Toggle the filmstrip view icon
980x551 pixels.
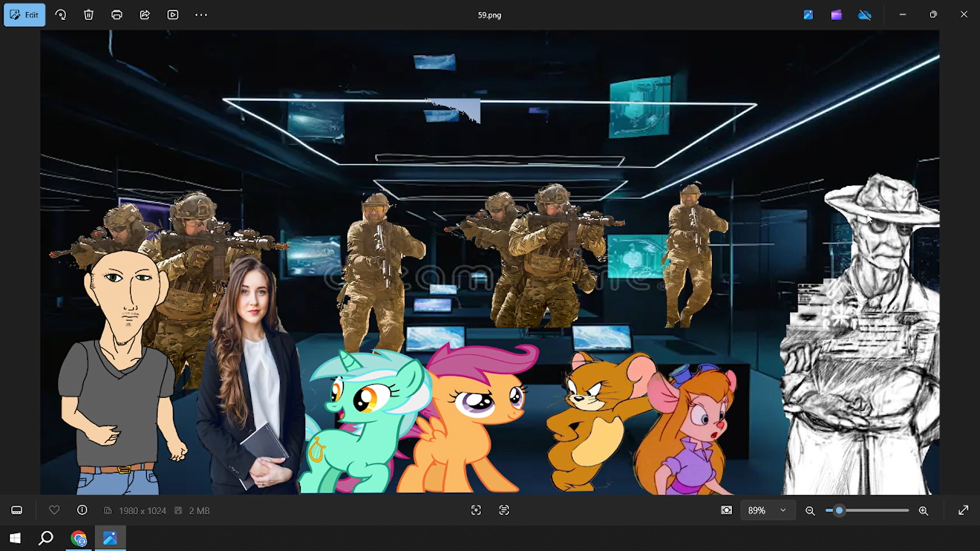17,511
